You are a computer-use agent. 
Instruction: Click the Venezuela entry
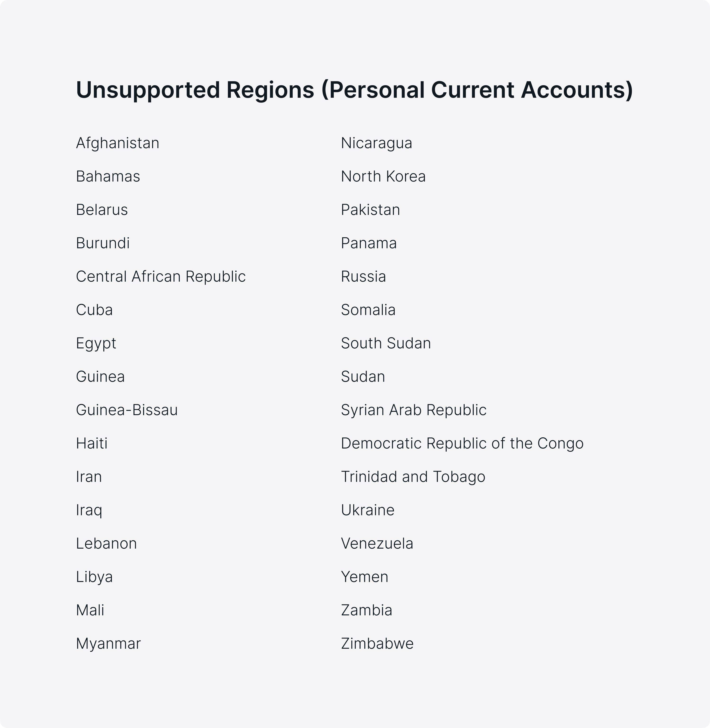(x=377, y=543)
